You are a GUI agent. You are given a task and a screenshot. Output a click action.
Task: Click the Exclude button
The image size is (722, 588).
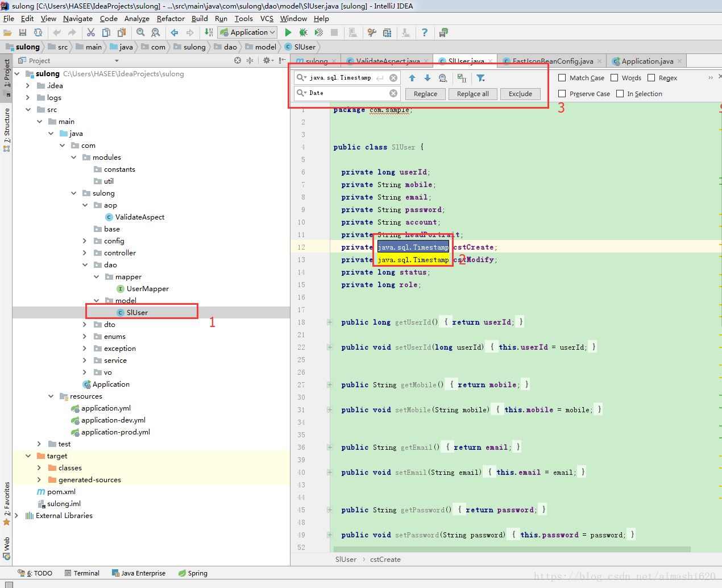pos(520,94)
